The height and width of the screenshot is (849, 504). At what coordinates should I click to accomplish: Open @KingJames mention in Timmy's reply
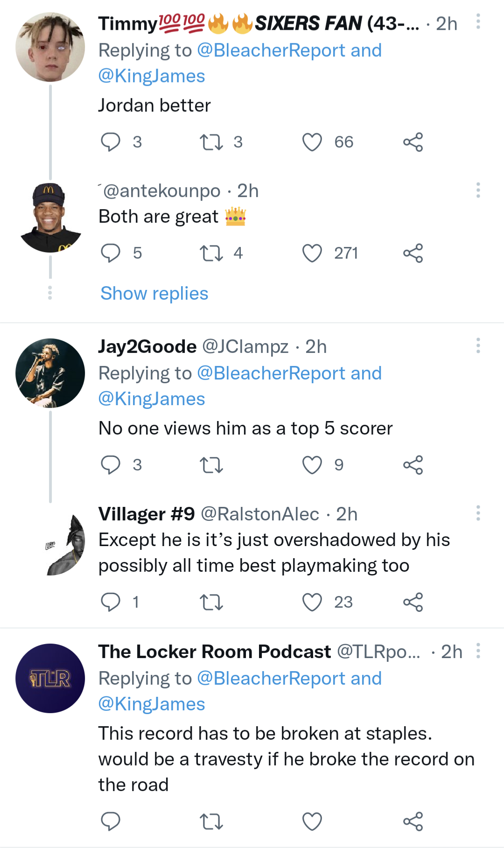tap(152, 76)
